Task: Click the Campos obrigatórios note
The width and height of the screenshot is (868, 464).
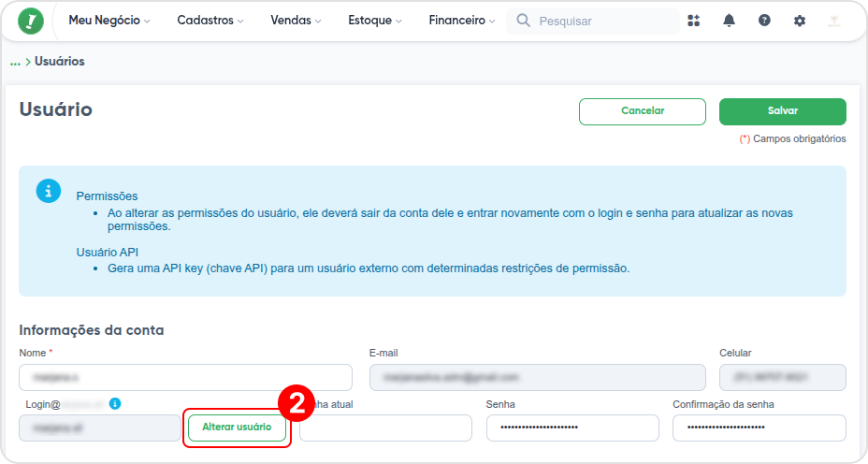Action: (793, 138)
